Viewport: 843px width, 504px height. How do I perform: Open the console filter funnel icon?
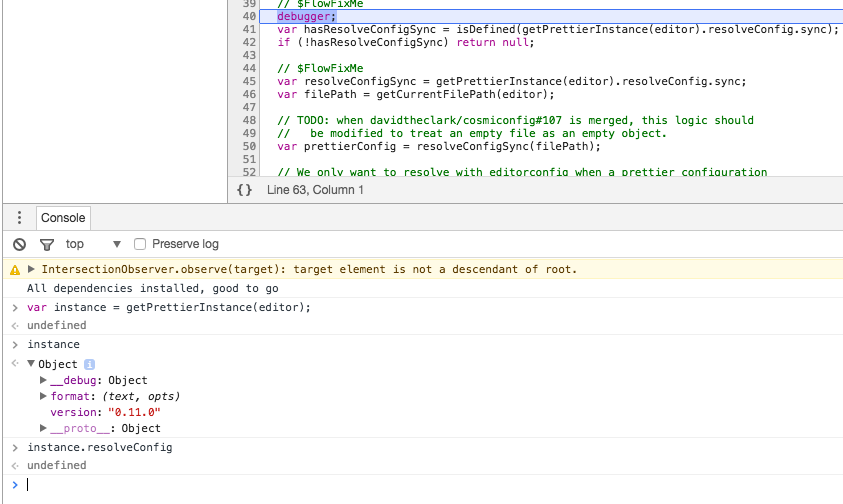tap(47, 245)
